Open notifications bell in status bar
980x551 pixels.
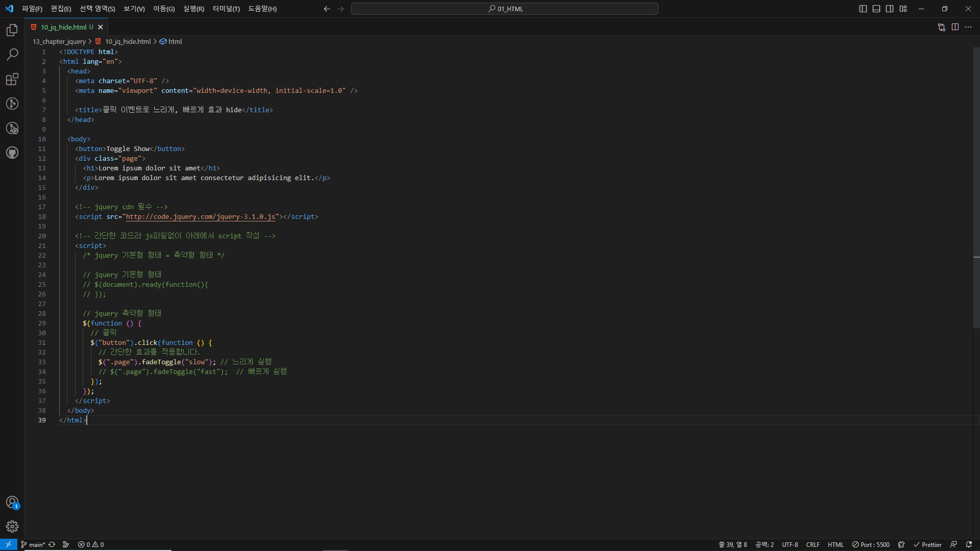click(969, 544)
